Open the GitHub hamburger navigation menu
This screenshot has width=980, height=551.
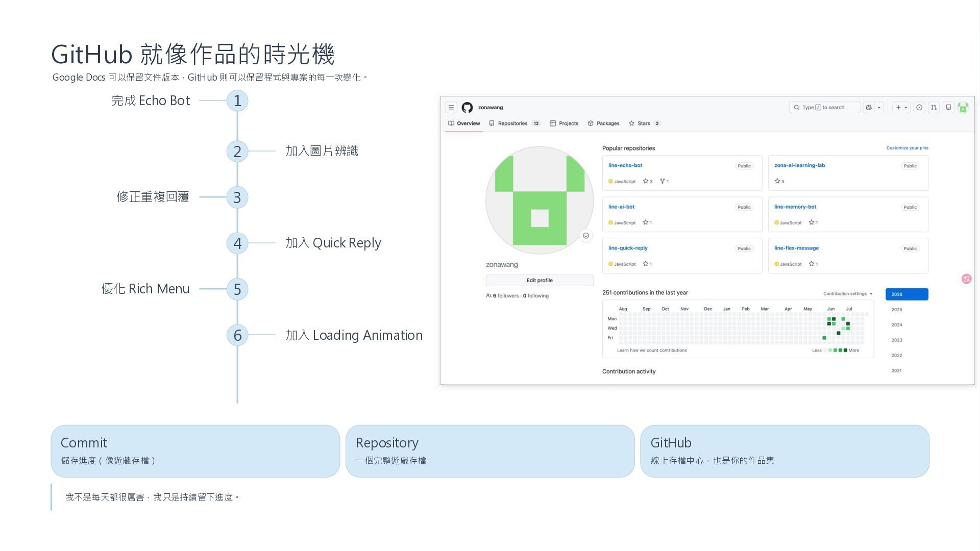pyautogui.click(x=451, y=108)
